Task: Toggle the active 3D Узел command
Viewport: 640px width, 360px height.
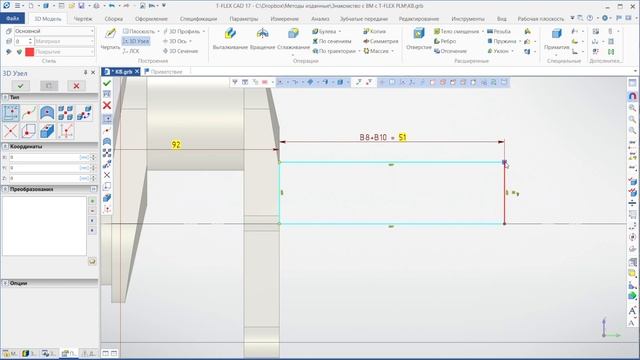Action: point(136,41)
